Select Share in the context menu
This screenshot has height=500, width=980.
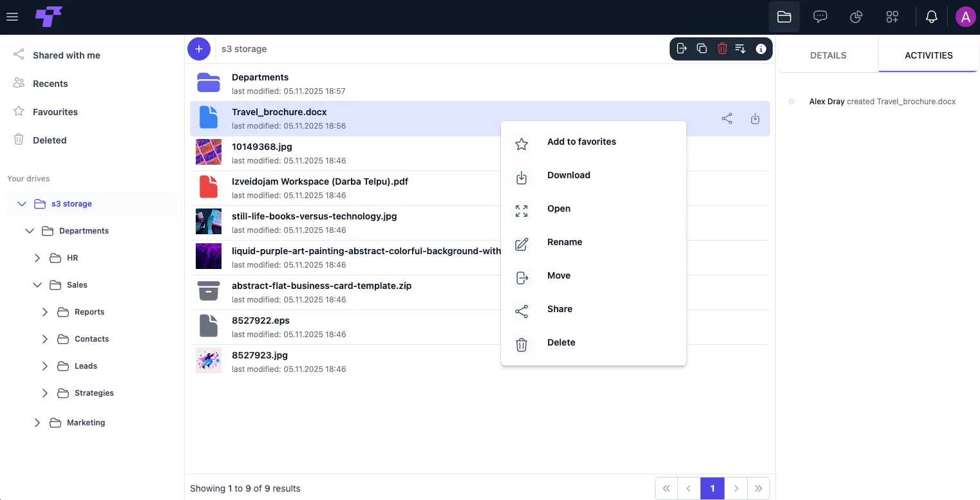594,309
